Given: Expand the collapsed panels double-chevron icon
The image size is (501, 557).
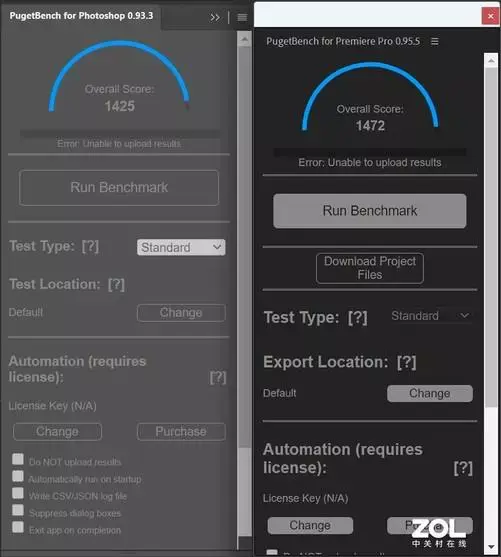Looking at the screenshot, I should point(215,17).
